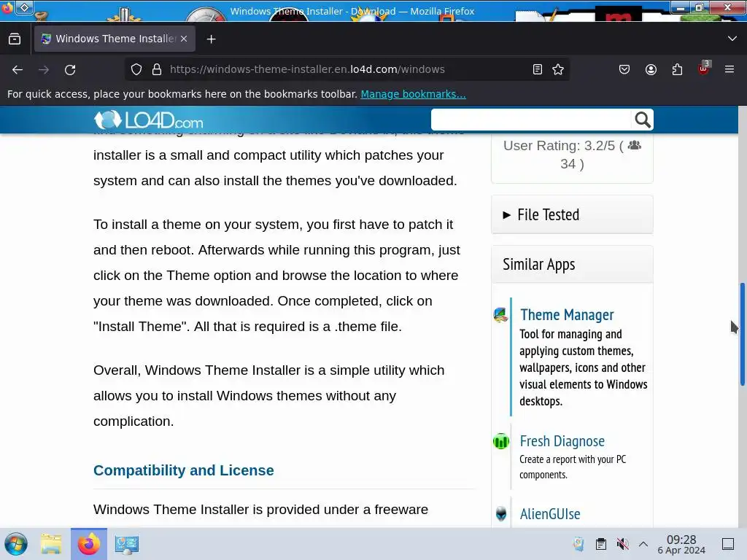Open the Save to Pocket icon
747x560 pixels.
click(624, 69)
